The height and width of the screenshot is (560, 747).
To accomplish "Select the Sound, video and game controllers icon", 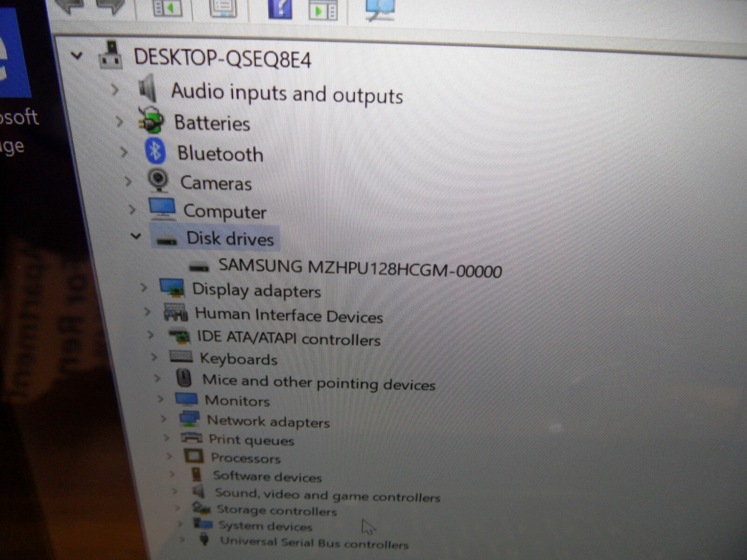I will [x=199, y=491].
